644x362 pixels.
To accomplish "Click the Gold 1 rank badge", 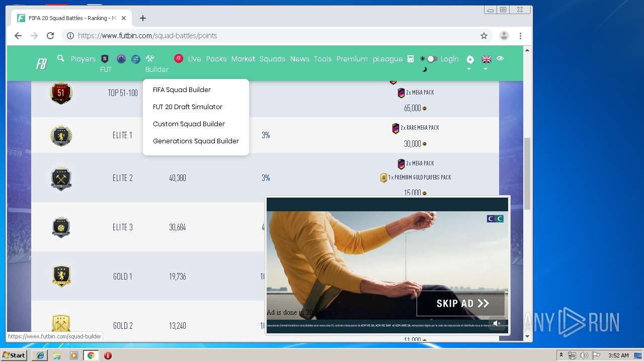I will 61,276.
